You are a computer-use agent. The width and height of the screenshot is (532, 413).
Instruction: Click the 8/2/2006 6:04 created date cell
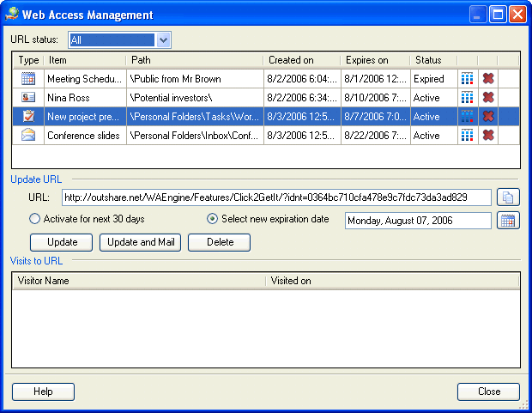(x=302, y=79)
